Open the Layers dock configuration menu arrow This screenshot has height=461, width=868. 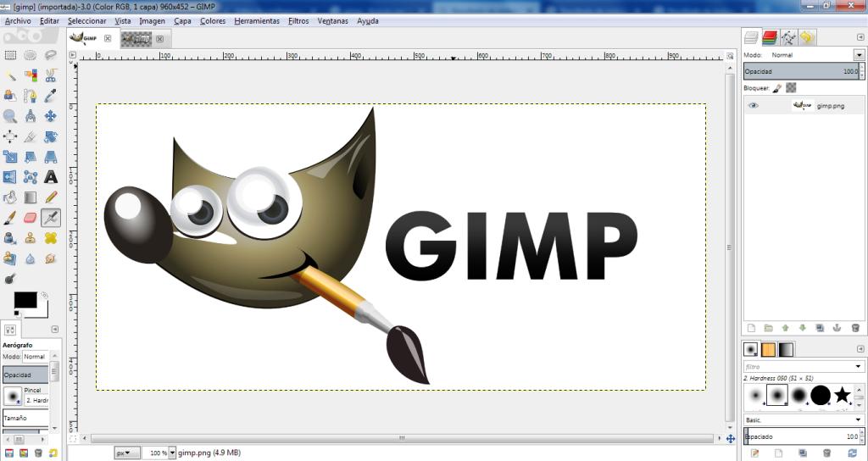click(860, 37)
